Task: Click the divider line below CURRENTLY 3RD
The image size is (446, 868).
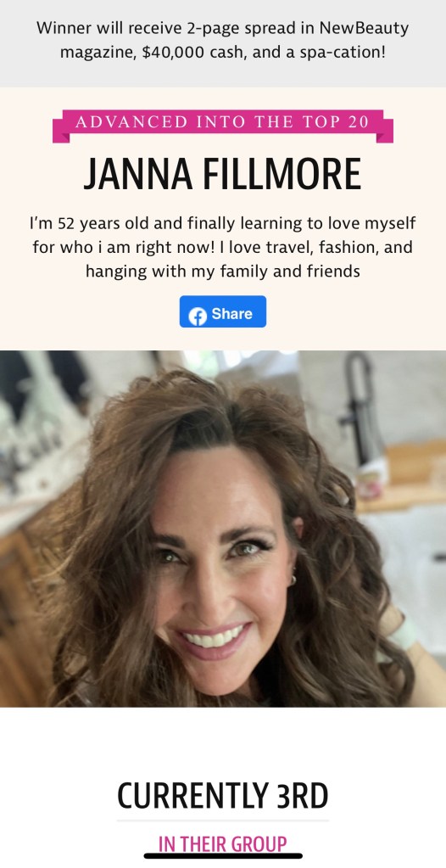Action: click(222, 820)
